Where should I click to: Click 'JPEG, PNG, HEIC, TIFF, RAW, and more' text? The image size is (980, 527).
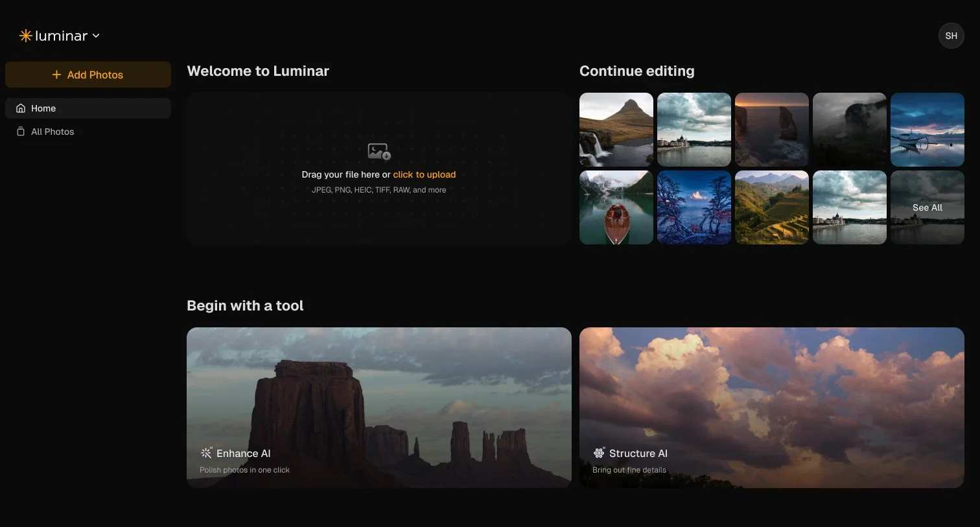click(379, 190)
